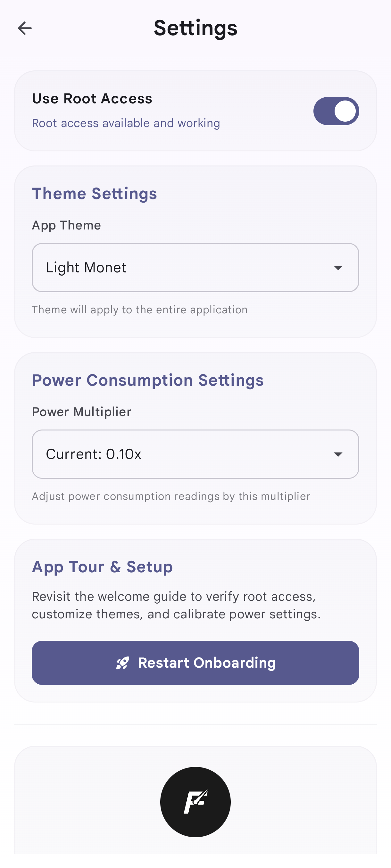The image size is (391, 868).
Task: Click the Power Multiplier dropdown arrow
Action: [x=338, y=454]
